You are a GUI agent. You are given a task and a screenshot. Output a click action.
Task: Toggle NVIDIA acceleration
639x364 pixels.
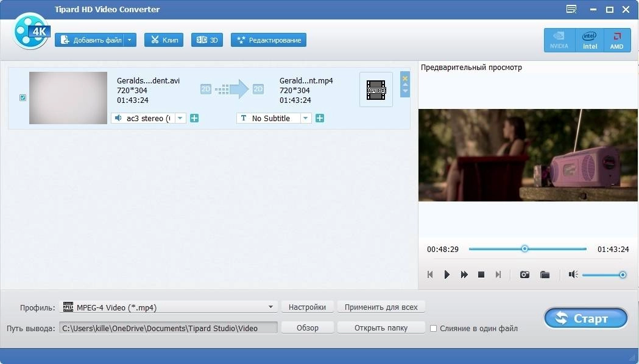(559, 40)
